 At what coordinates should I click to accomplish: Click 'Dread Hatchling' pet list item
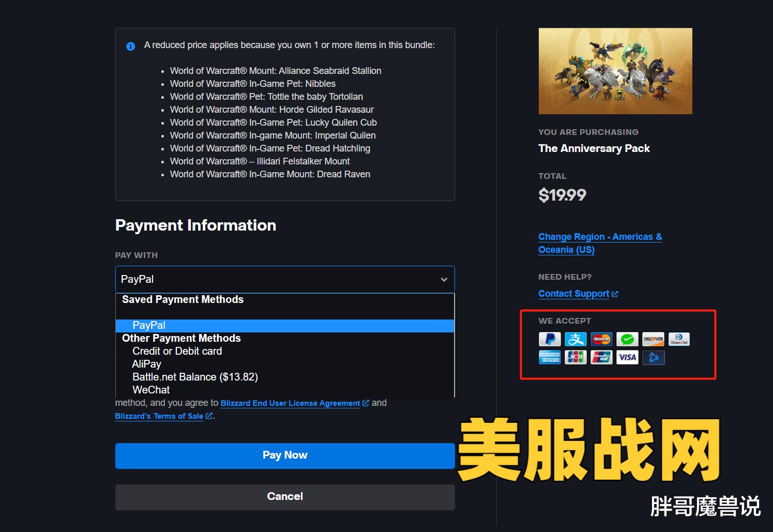click(x=270, y=148)
